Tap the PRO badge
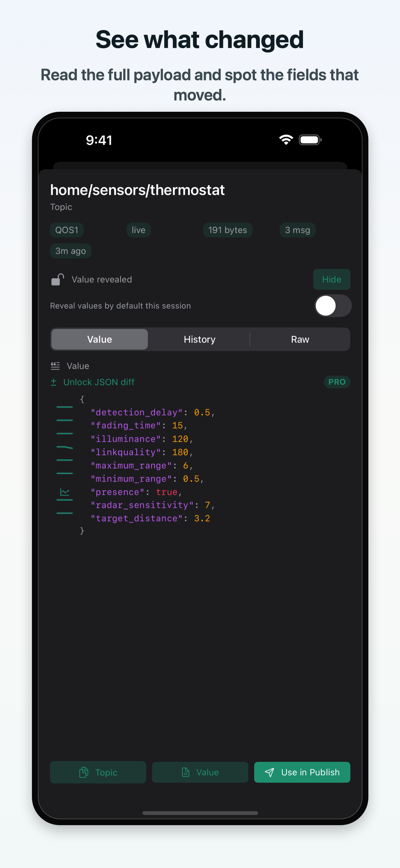 (x=337, y=382)
